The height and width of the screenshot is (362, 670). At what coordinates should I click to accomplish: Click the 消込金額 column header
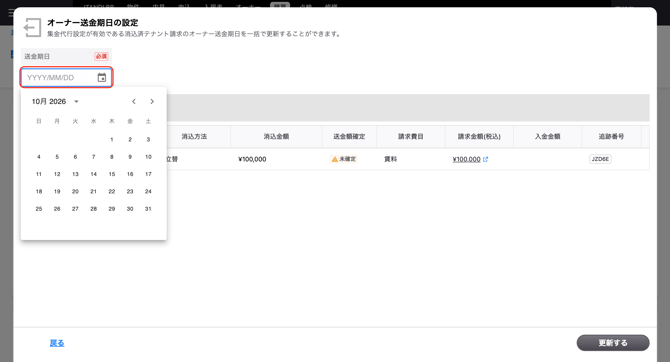coord(276,136)
